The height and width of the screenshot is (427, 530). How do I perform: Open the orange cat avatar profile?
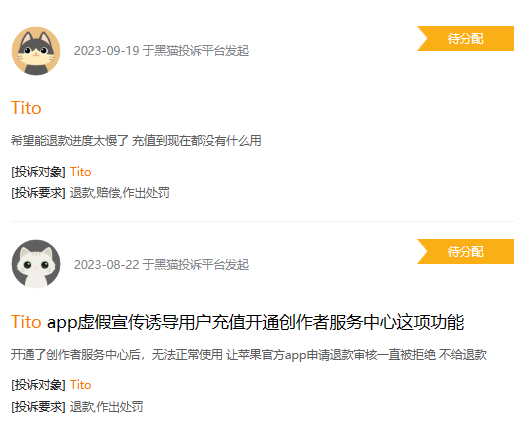click(x=36, y=51)
